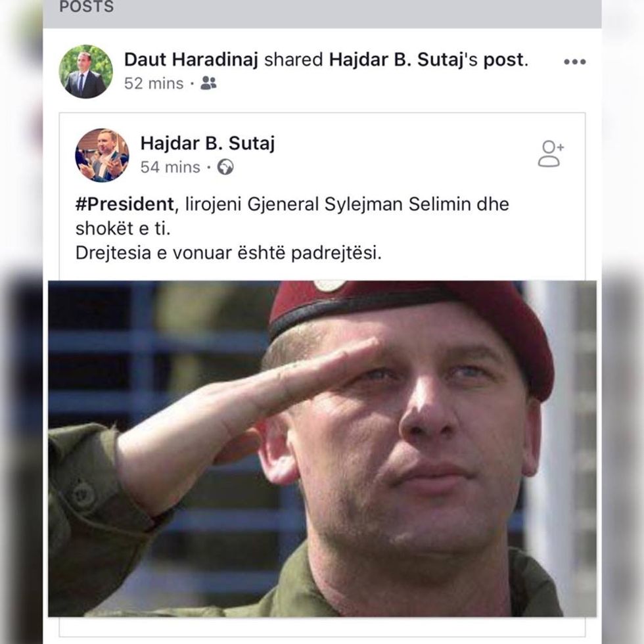Open Hajdar B. Sutaj's profile picture in shared post

click(x=102, y=155)
